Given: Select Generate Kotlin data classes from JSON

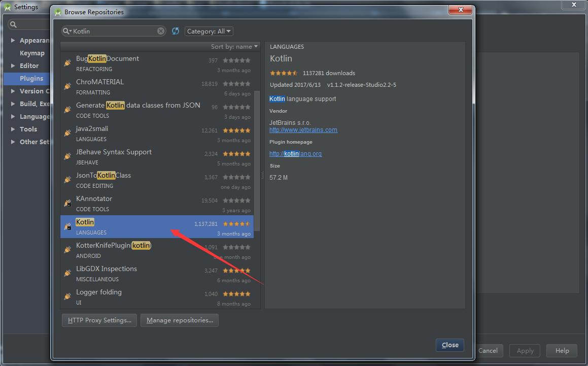Looking at the screenshot, I should pyautogui.click(x=157, y=110).
